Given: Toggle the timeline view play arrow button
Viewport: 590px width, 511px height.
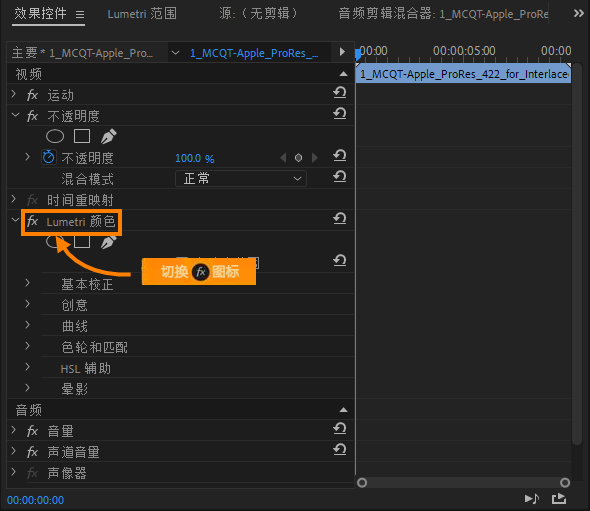Looking at the screenshot, I should pyautogui.click(x=342, y=52).
